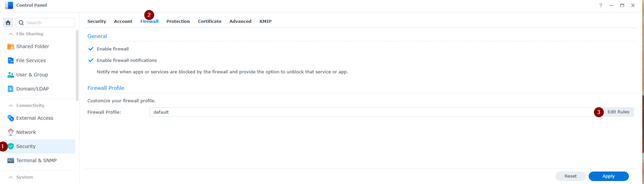Screen dimensions: 644x184
Task: Open Terminal & SNMP icon
Action: coord(11,160)
